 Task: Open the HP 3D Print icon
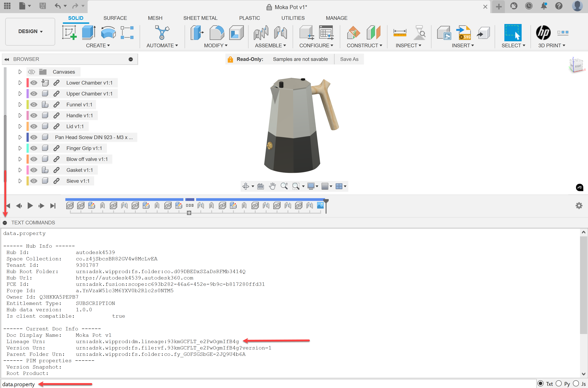[543, 32]
